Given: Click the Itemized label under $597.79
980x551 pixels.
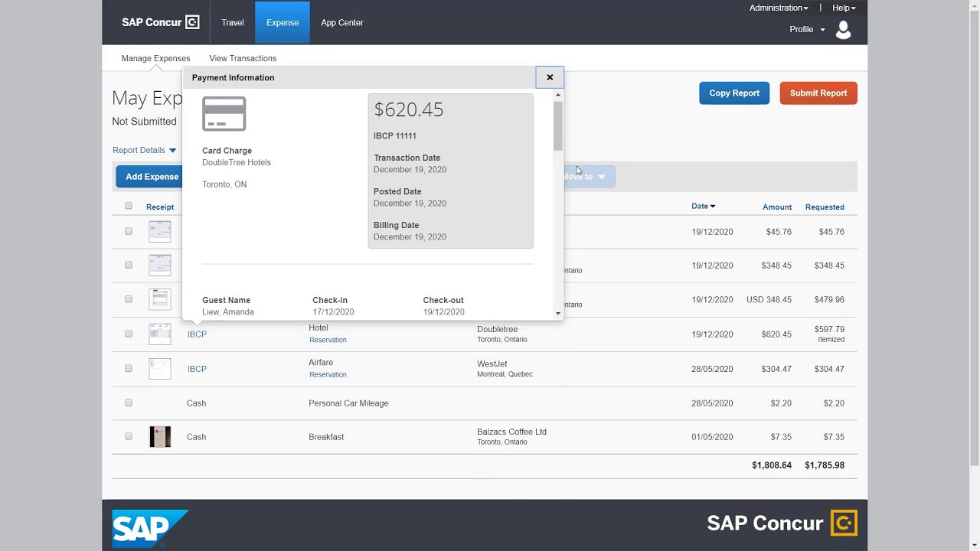Looking at the screenshot, I should 831,339.
